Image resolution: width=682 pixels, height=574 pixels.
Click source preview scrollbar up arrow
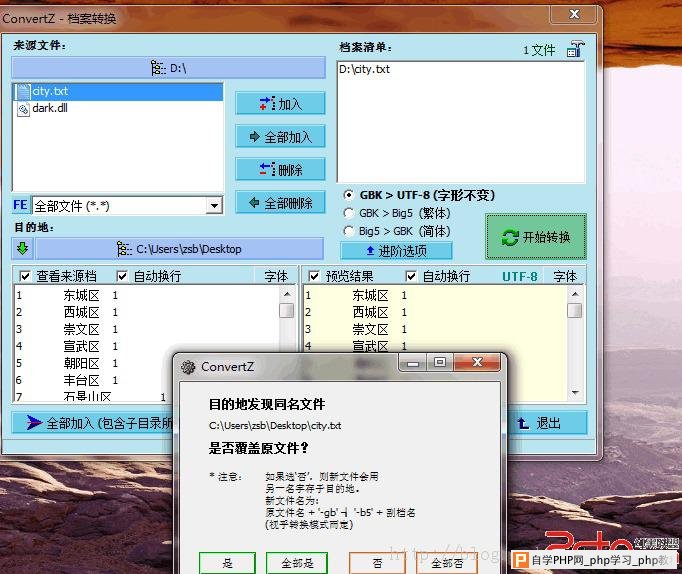pos(287,294)
